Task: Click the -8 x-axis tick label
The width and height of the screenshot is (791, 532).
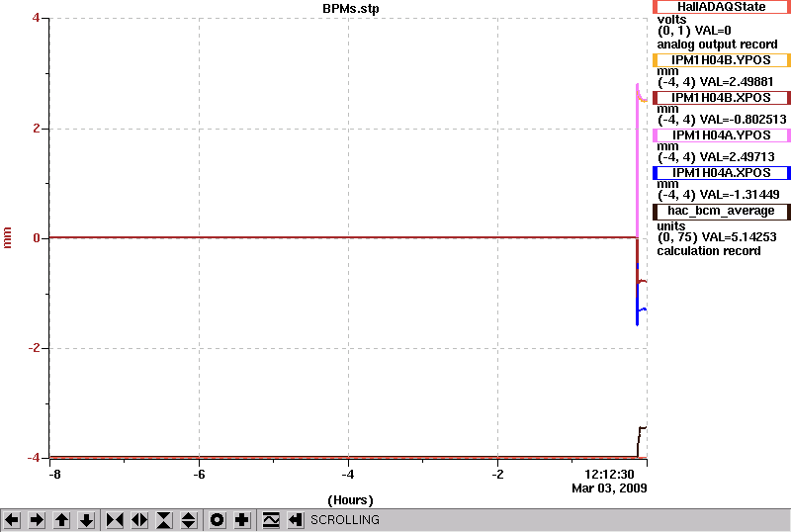Action: (54, 475)
